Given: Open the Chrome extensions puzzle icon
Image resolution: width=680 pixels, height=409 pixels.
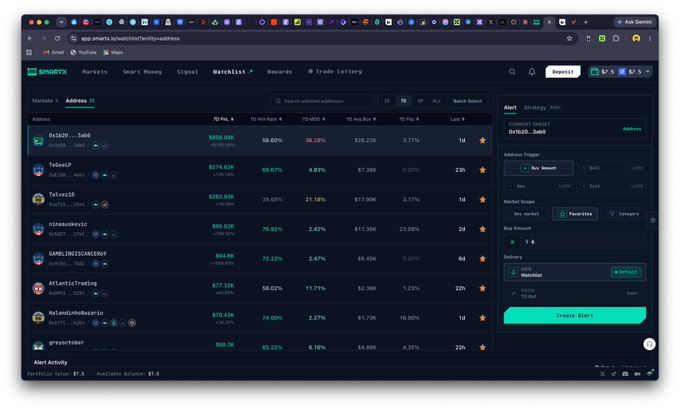Looking at the screenshot, I should pos(616,39).
